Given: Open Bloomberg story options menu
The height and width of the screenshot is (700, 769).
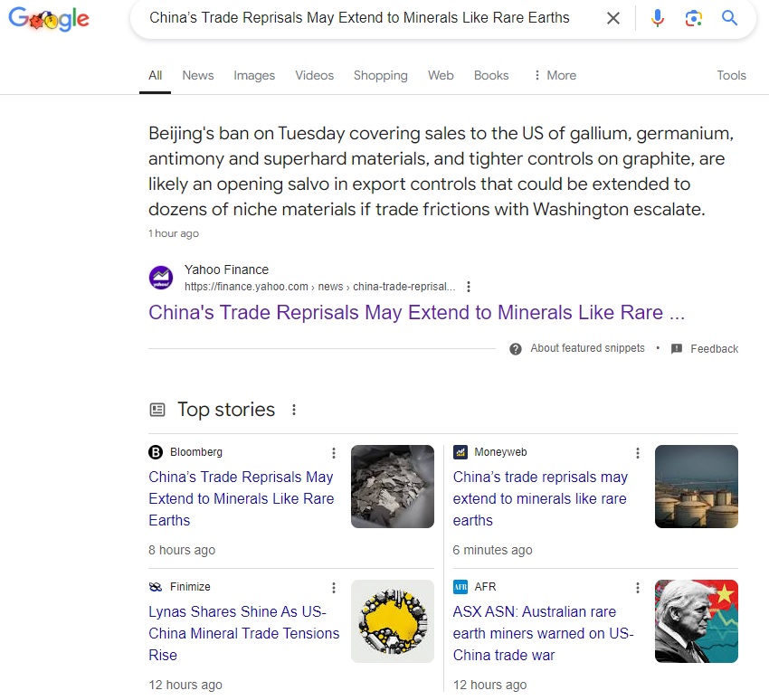Looking at the screenshot, I should coord(334,452).
